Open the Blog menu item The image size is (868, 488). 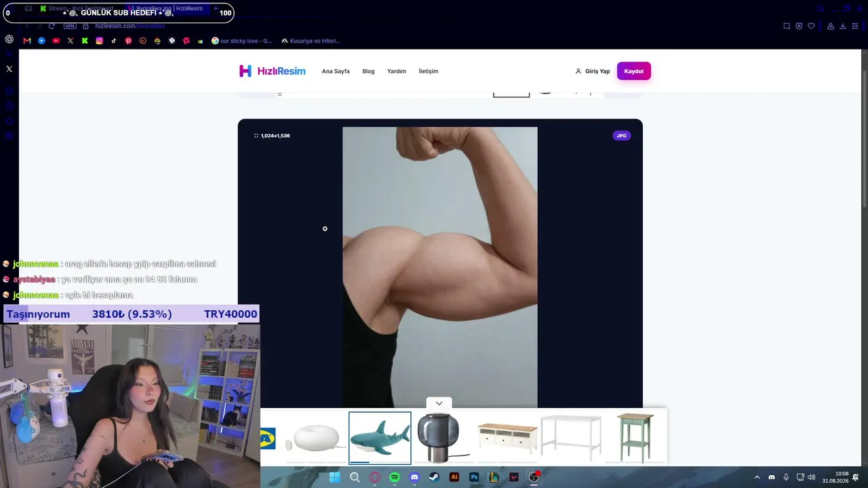point(368,71)
